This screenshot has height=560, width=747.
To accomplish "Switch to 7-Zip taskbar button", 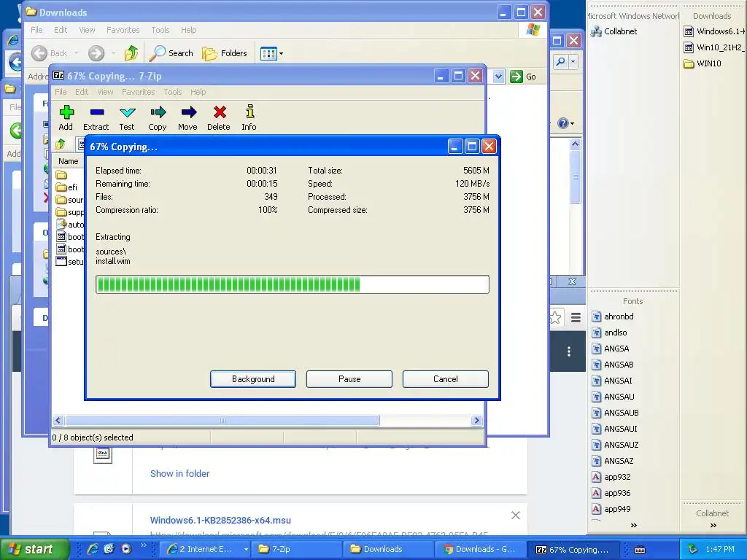I will click(x=296, y=549).
